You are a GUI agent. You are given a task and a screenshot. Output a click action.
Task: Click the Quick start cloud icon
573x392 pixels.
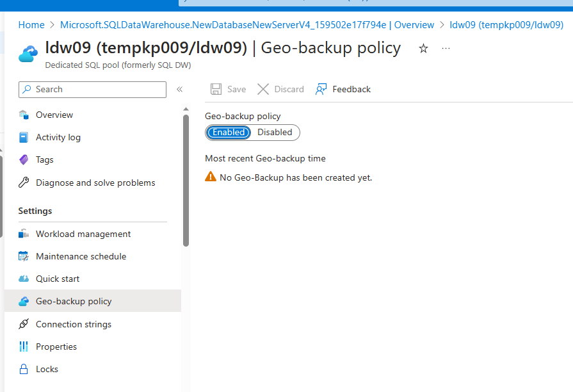tap(24, 279)
